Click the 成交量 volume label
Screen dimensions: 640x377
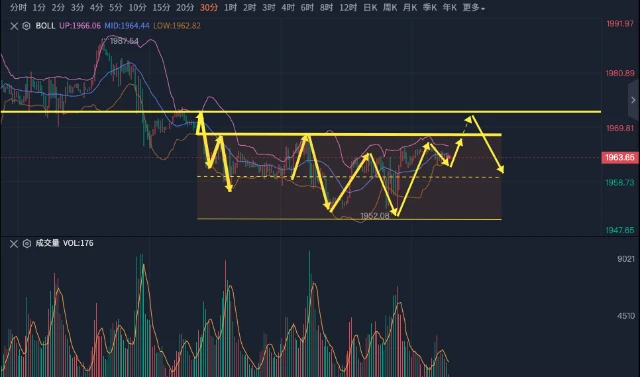point(47,243)
